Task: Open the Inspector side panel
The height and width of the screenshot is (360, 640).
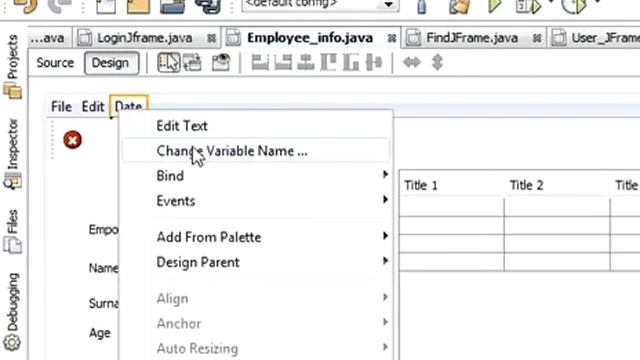Action: pyautogui.click(x=13, y=153)
